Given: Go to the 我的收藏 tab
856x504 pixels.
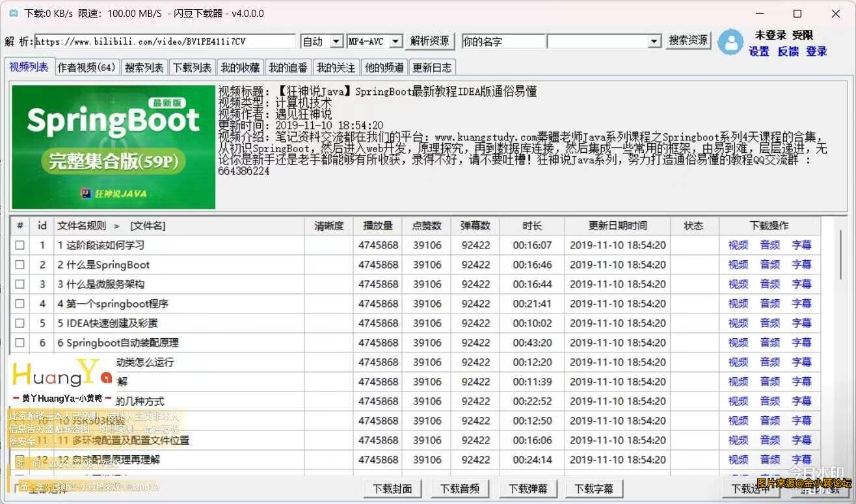Looking at the screenshot, I should [x=240, y=68].
